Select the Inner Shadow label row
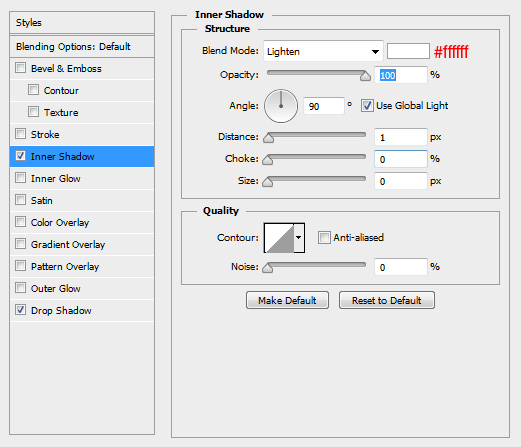 pos(82,156)
